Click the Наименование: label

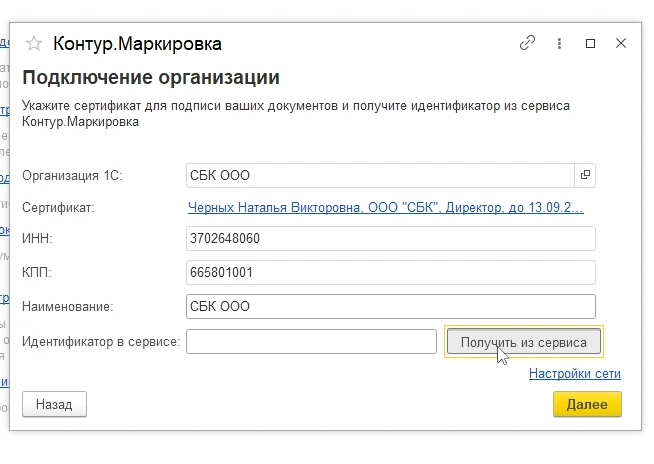[68, 307]
